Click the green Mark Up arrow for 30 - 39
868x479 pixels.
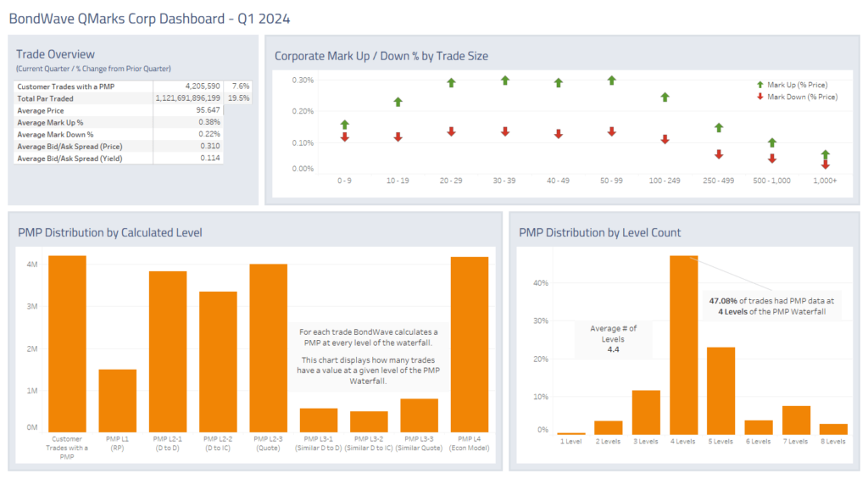(504, 81)
